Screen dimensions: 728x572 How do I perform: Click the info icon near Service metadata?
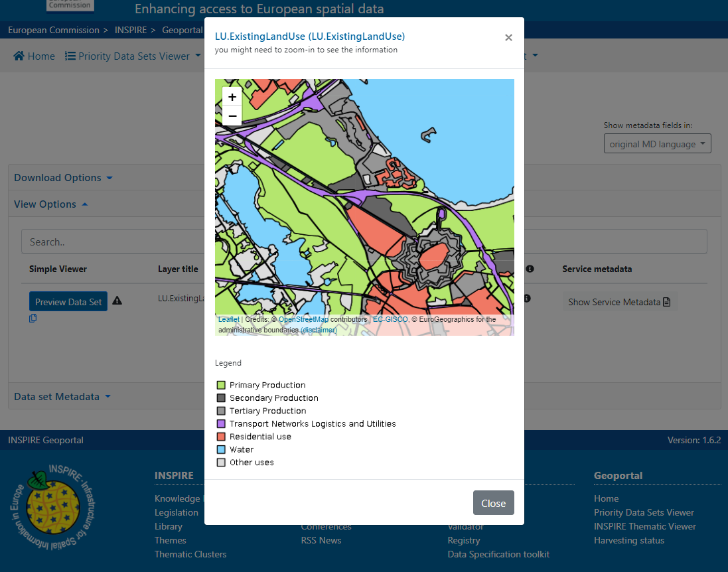click(530, 269)
